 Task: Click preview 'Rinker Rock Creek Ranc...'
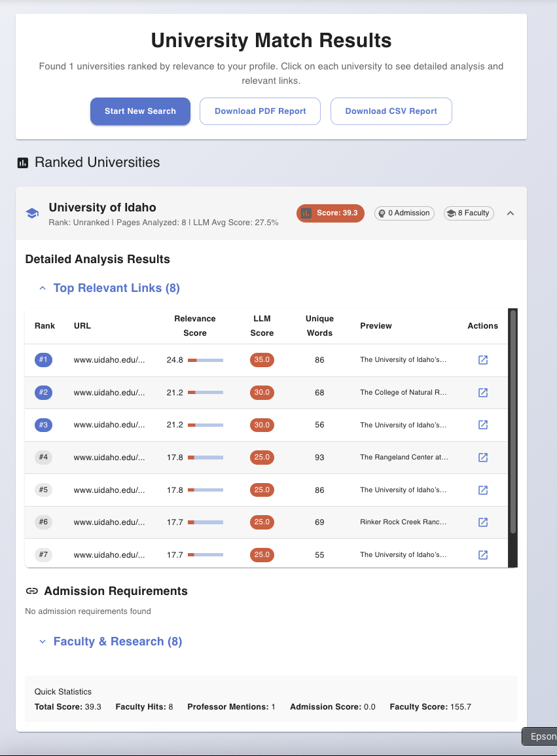403,522
